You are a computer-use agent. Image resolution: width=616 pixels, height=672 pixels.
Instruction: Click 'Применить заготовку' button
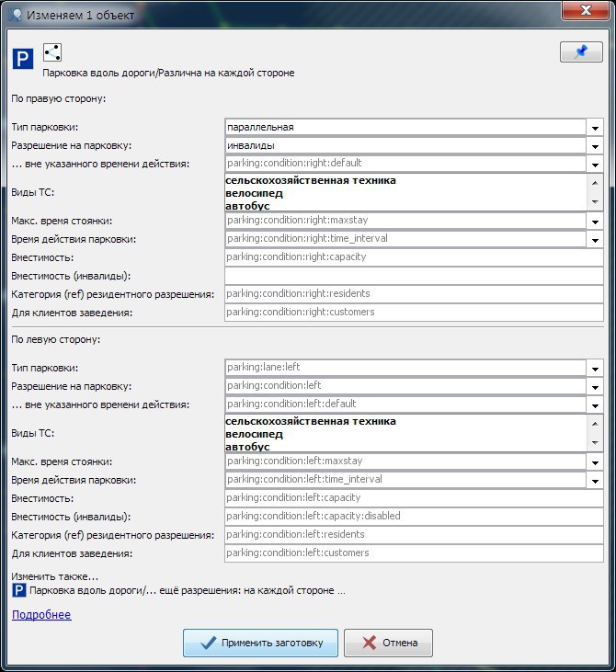tap(260, 643)
